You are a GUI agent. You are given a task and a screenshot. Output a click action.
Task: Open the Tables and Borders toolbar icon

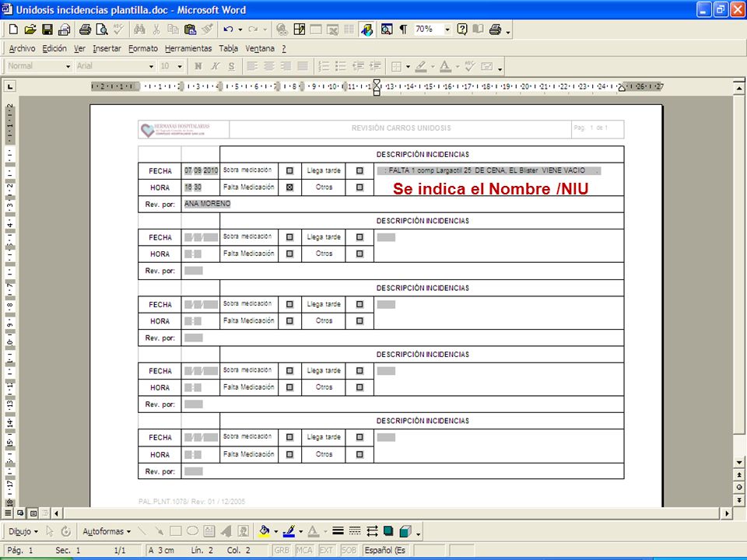(299, 30)
